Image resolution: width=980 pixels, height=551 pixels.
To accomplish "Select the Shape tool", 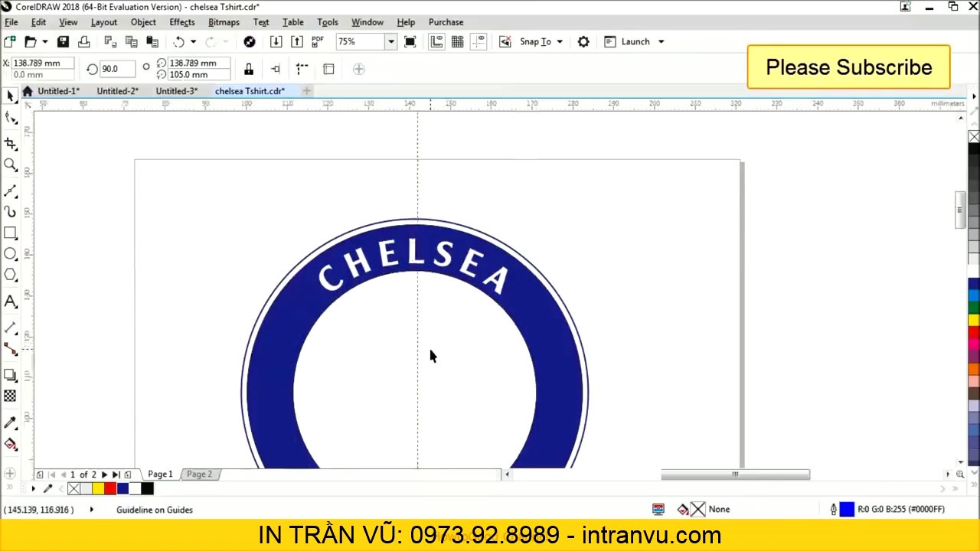I will (10, 118).
